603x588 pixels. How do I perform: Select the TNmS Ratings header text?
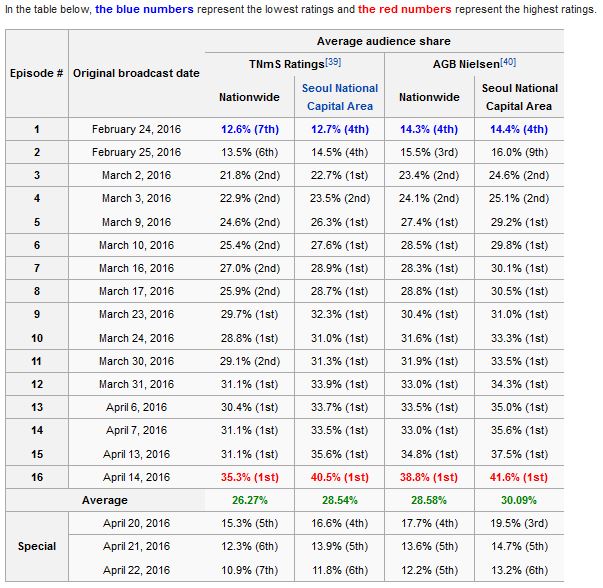coord(286,64)
